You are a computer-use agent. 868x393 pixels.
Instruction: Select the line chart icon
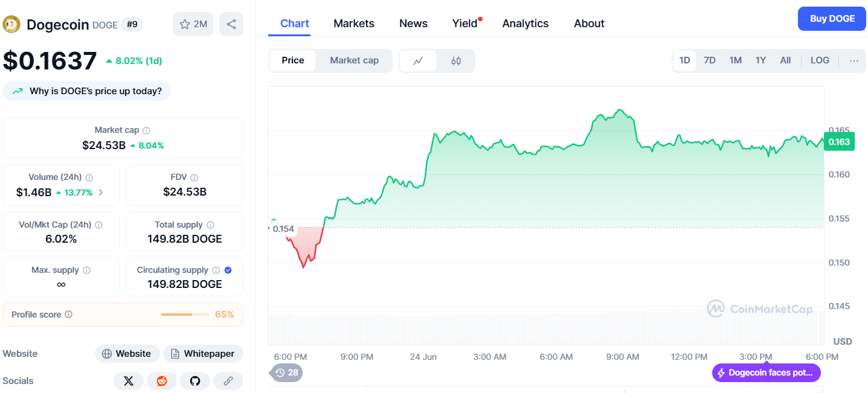click(418, 60)
